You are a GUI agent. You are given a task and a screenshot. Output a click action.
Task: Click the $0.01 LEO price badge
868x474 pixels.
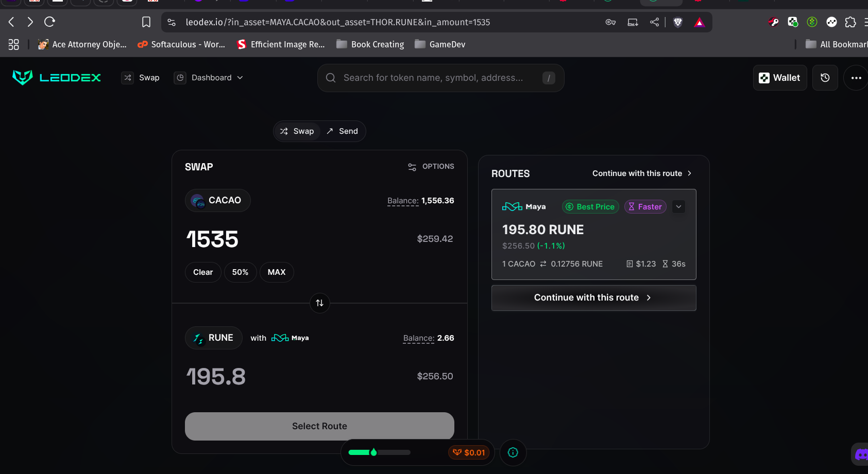point(469,452)
